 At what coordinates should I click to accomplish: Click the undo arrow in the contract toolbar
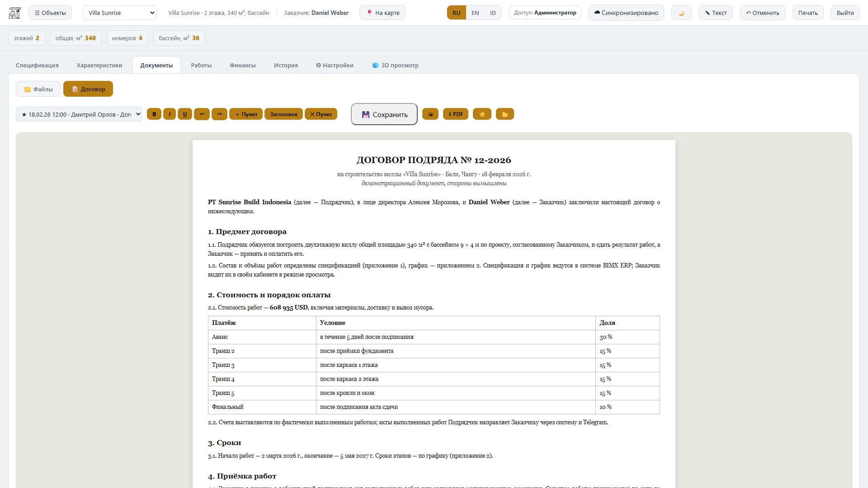pyautogui.click(x=202, y=114)
